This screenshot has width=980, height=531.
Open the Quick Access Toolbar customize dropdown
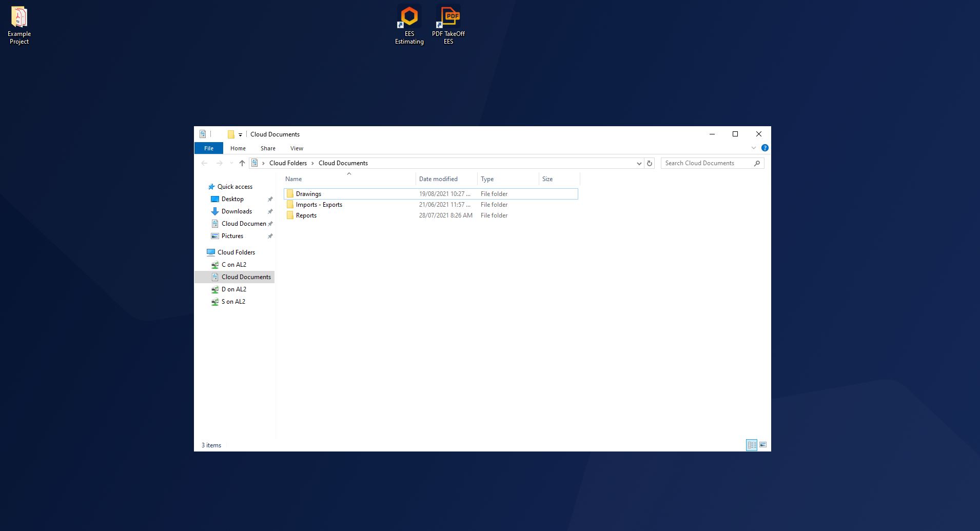(x=240, y=135)
